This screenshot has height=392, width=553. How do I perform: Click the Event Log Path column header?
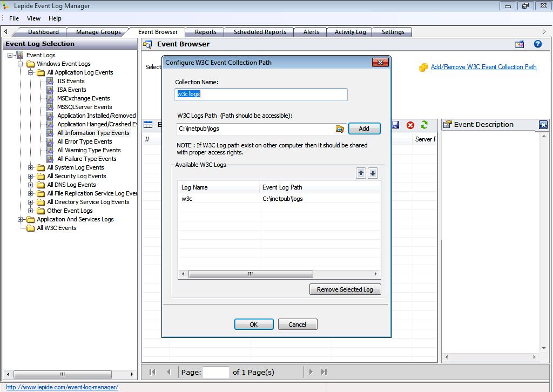point(320,187)
